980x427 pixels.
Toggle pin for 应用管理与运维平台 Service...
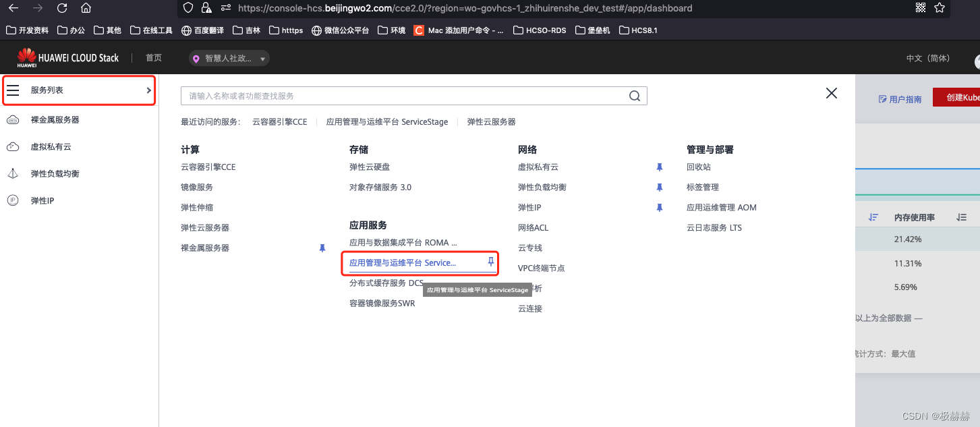(491, 262)
